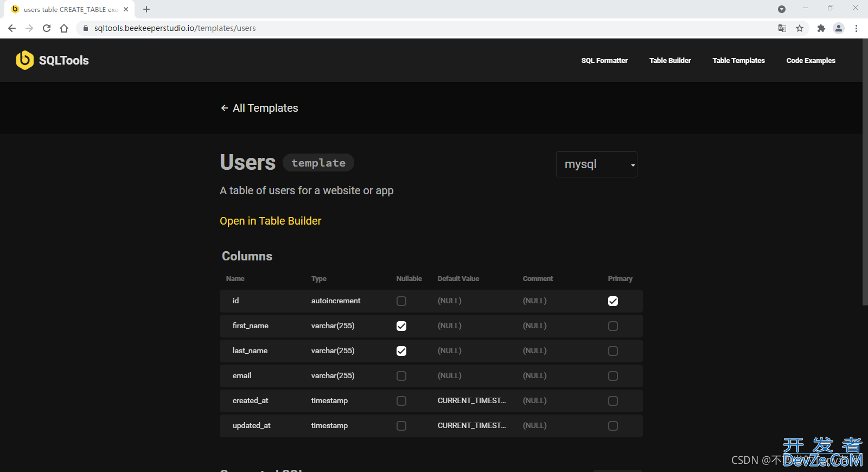The width and height of the screenshot is (868, 472).
Task: Open Table Builder in the navigation
Action: pos(670,61)
